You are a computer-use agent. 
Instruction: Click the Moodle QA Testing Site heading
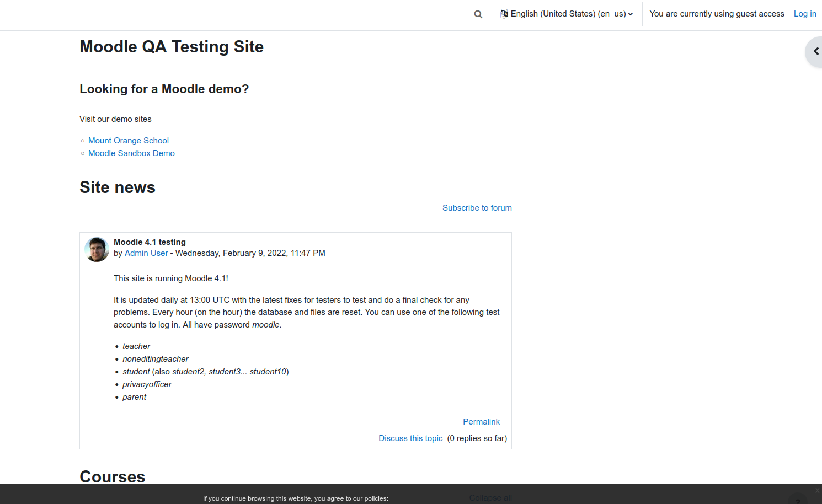[172, 47]
